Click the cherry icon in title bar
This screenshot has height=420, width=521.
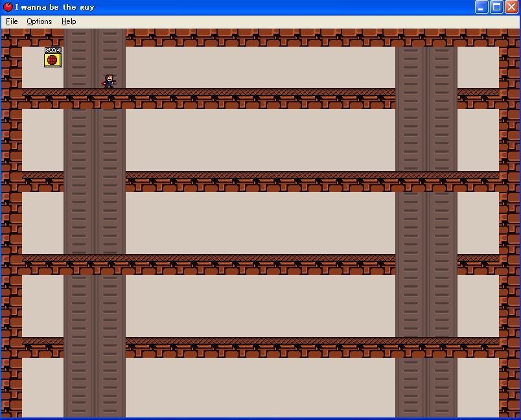8,6
